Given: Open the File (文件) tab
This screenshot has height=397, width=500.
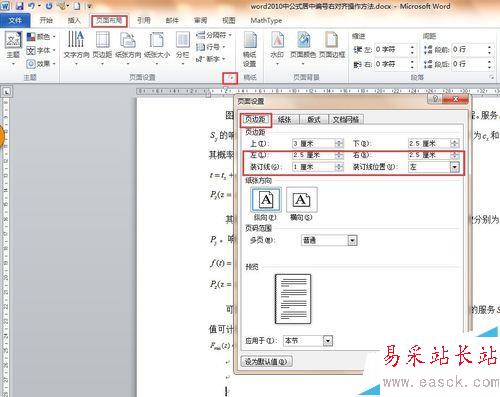Looking at the screenshot, I should coord(15,21).
